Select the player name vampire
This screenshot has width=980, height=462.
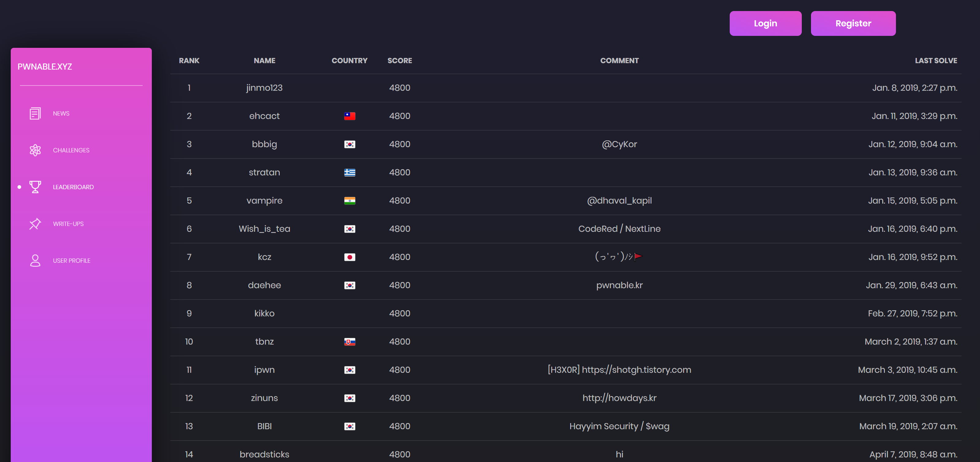point(264,200)
